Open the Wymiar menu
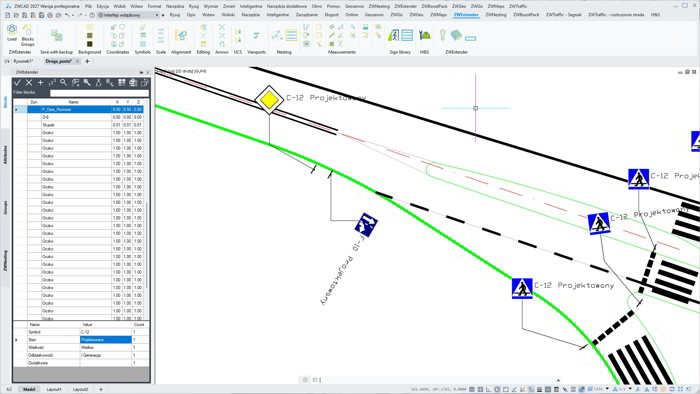 211,6
